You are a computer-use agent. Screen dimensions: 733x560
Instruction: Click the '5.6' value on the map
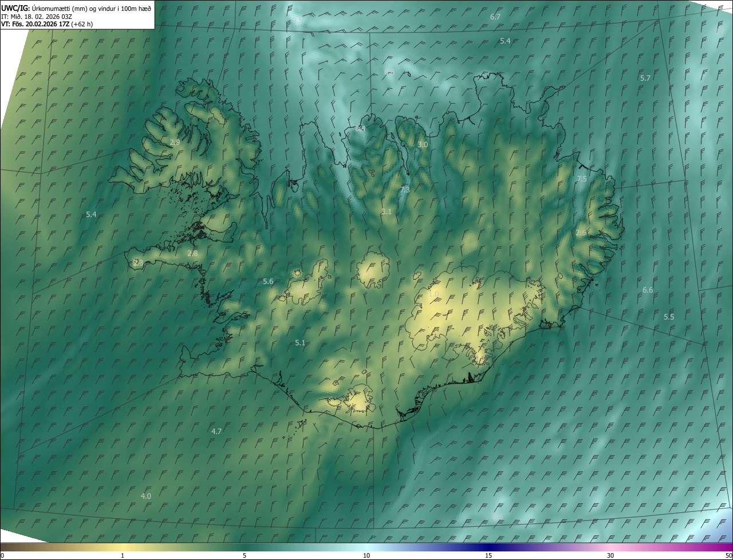268,282
